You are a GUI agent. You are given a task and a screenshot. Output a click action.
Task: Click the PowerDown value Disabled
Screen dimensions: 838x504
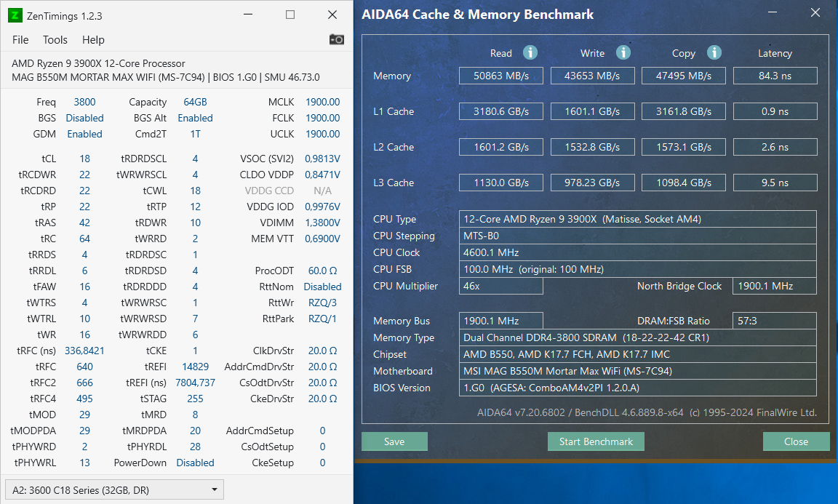[x=195, y=463]
